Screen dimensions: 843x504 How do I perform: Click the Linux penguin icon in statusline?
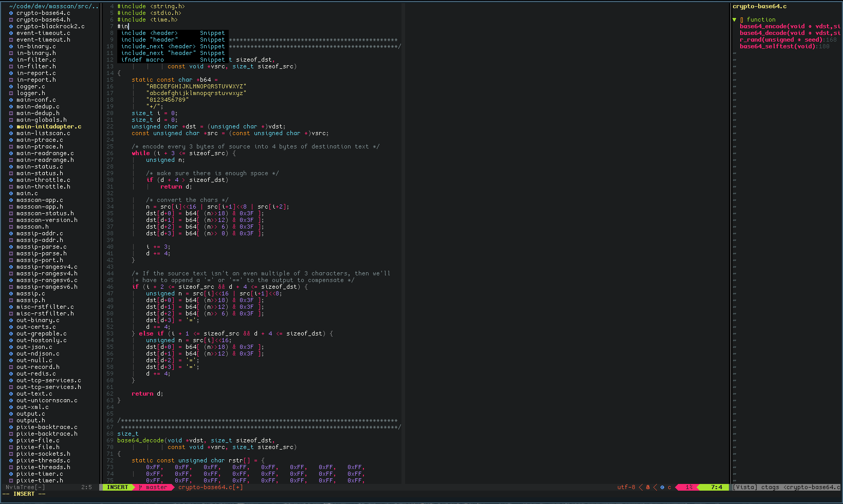(x=648, y=487)
